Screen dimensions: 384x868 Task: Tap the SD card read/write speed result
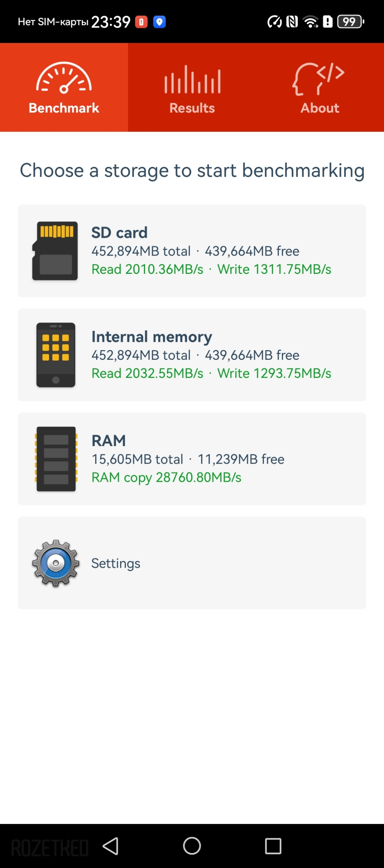tap(211, 269)
